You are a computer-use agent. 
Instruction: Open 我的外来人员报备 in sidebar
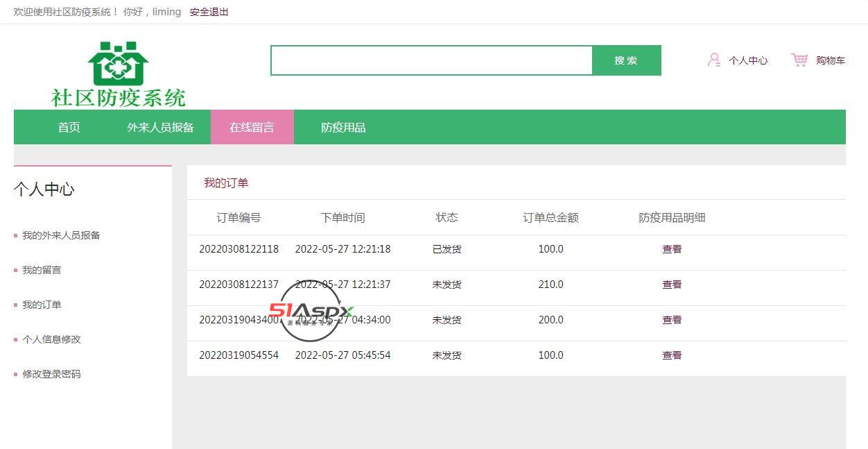61,235
